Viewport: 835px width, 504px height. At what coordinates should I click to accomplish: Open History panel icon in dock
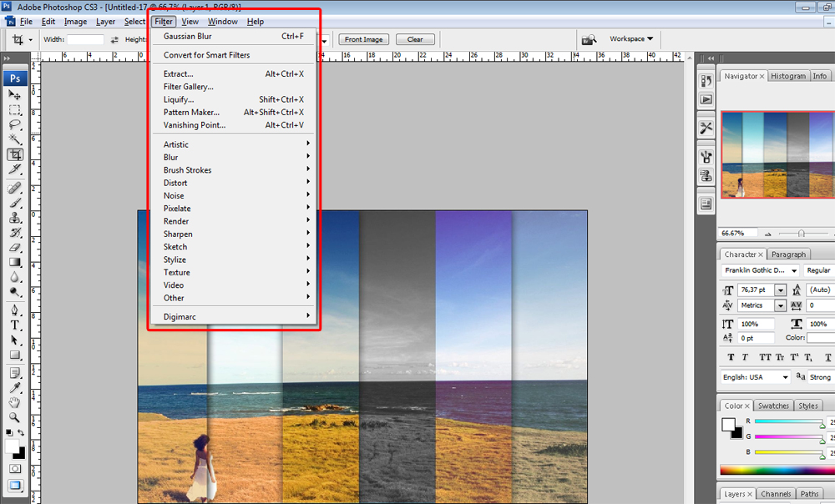[706, 81]
